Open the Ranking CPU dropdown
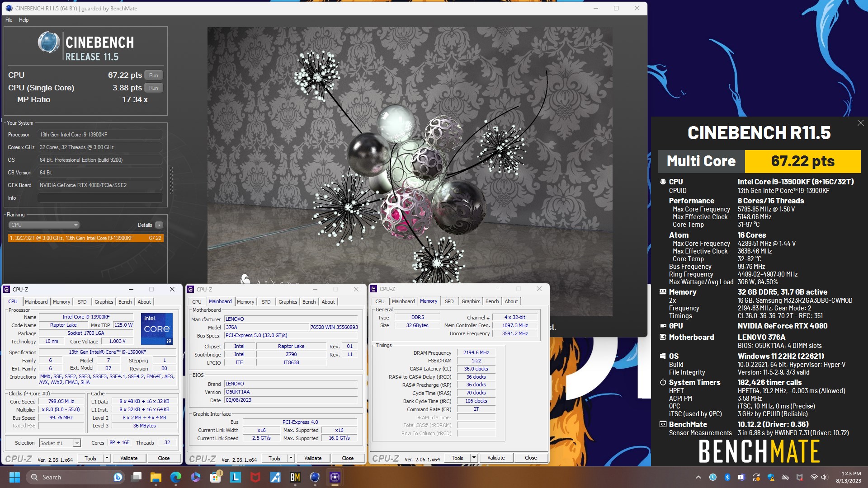This screenshot has height=488, width=868. point(44,225)
